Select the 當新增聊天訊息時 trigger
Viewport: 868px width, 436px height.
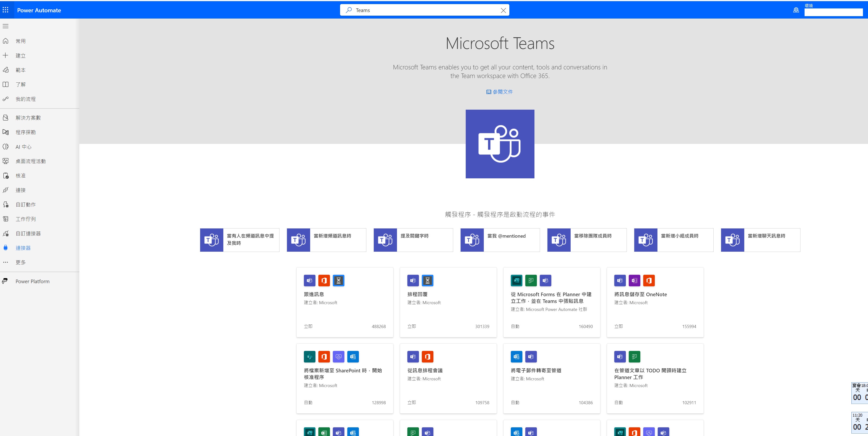760,240
